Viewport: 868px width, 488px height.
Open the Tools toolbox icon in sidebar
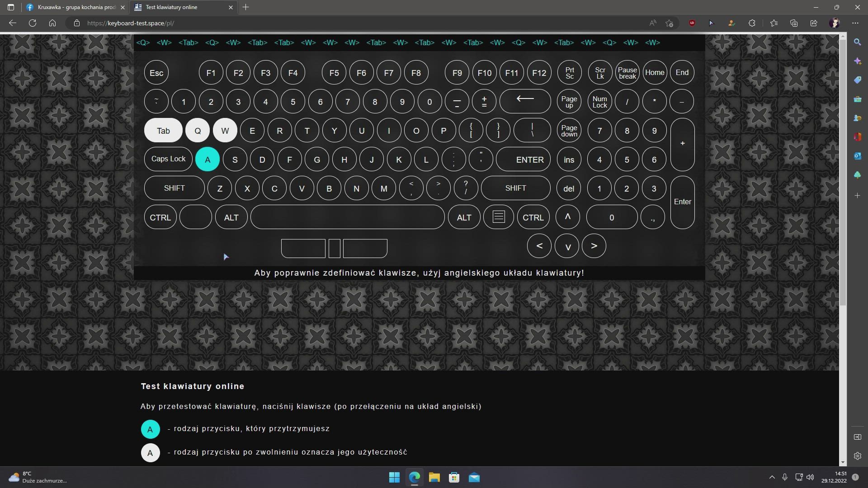pyautogui.click(x=858, y=99)
